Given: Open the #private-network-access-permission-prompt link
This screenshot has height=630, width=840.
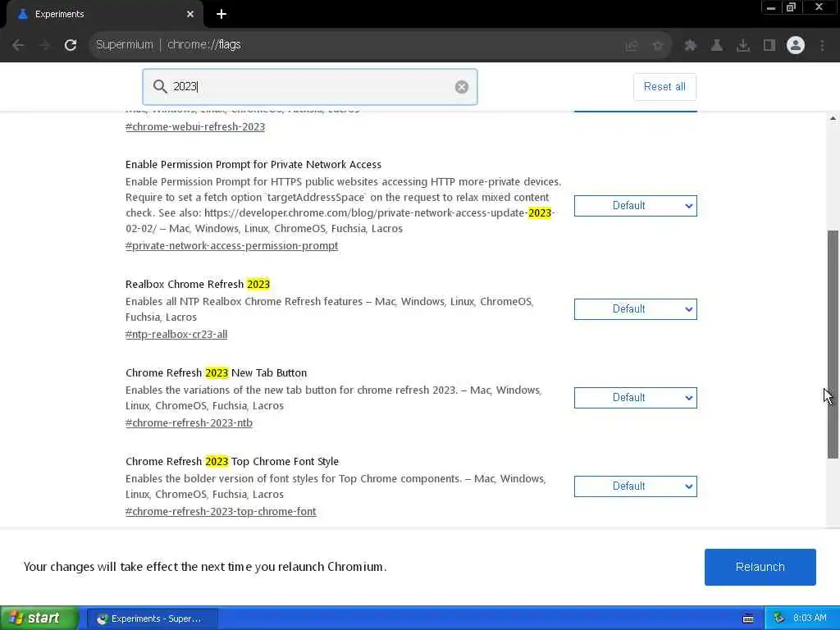Looking at the screenshot, I should [231, 246].
